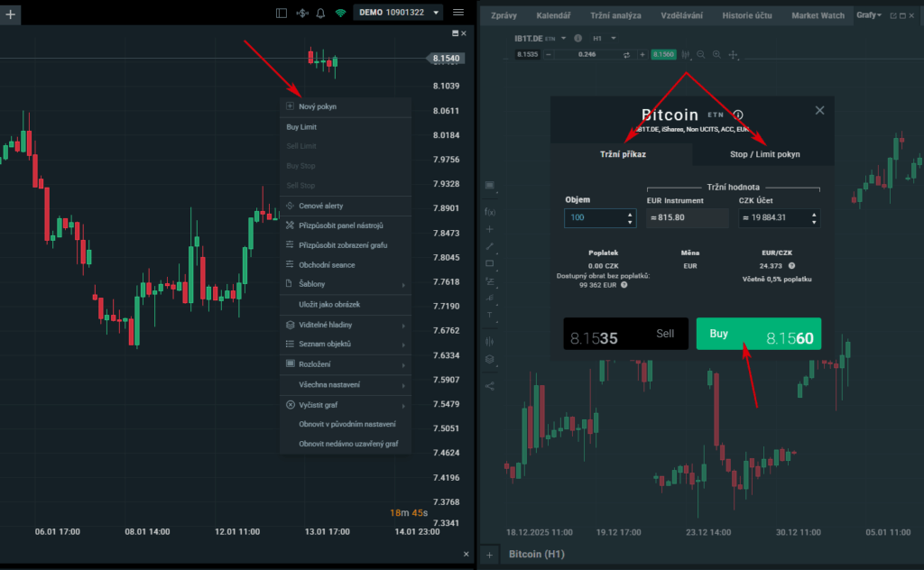The height and width of the screenshot is (570, 924).
Task: Click the share icon in left toolbar
Action: [x=490, y=386]
